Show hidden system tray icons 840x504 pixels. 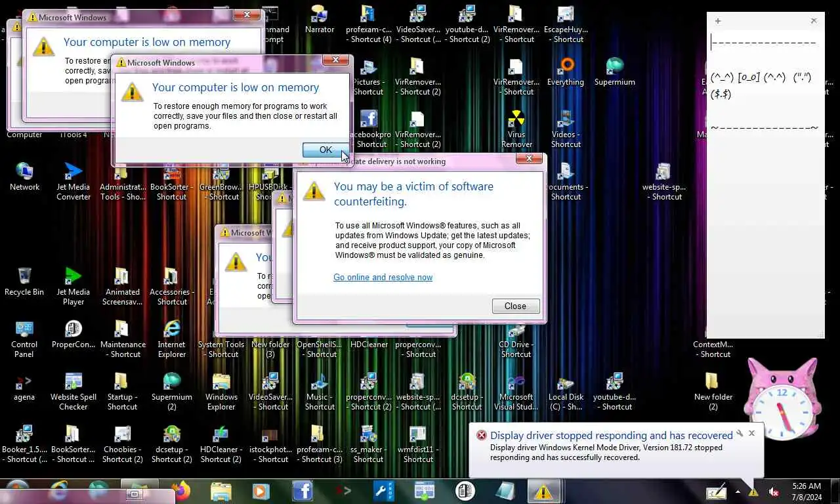pyautogui.click(x=738, y=492)
